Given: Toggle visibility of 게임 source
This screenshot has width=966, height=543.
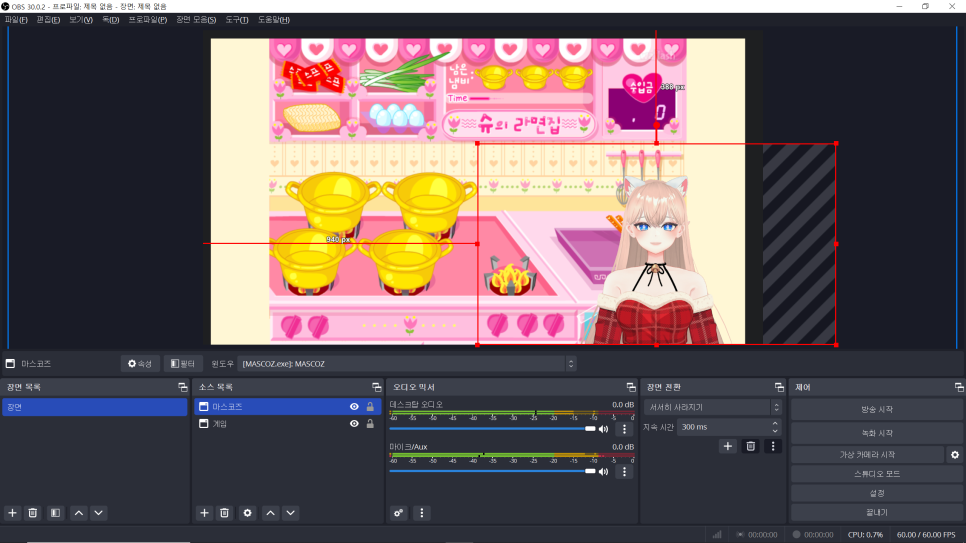Looking at the screenshot, I should (x=354, y=424).
